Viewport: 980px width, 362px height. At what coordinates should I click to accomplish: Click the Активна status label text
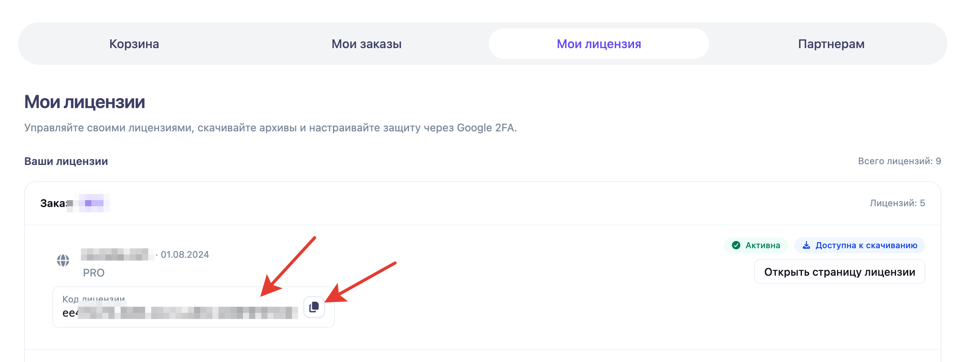(763, 245)
